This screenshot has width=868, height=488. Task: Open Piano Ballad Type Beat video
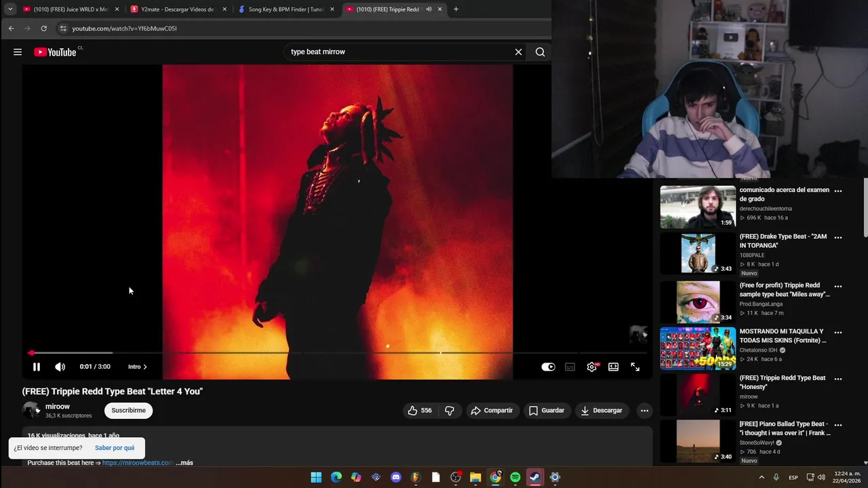click(785, 428)
